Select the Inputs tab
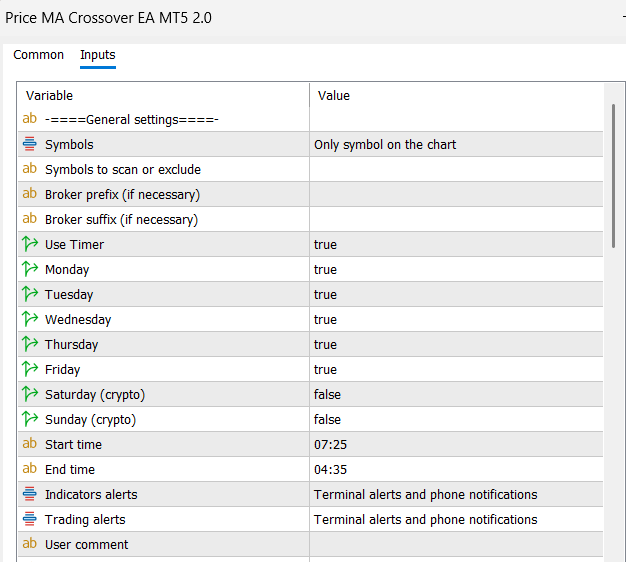626x562 pixels. 98,55
